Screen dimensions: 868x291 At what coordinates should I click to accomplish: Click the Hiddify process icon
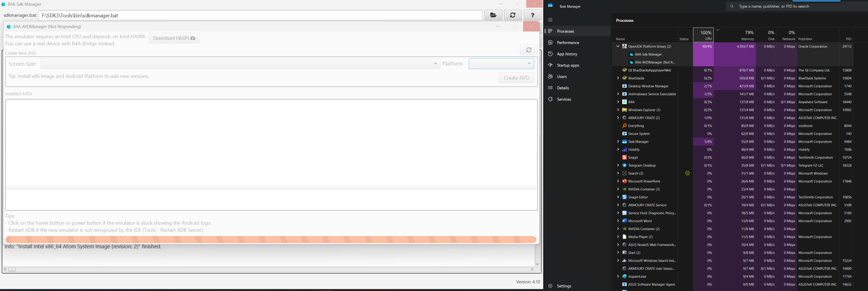624,150
